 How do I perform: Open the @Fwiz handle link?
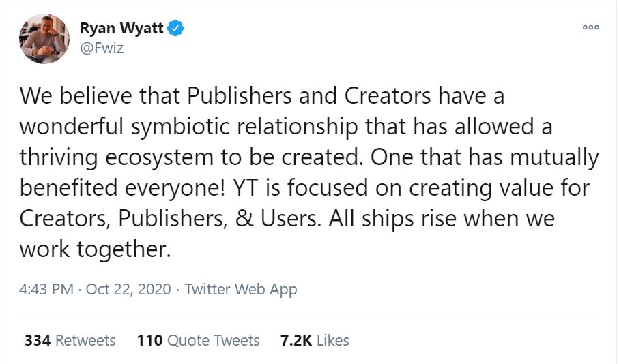102,48
